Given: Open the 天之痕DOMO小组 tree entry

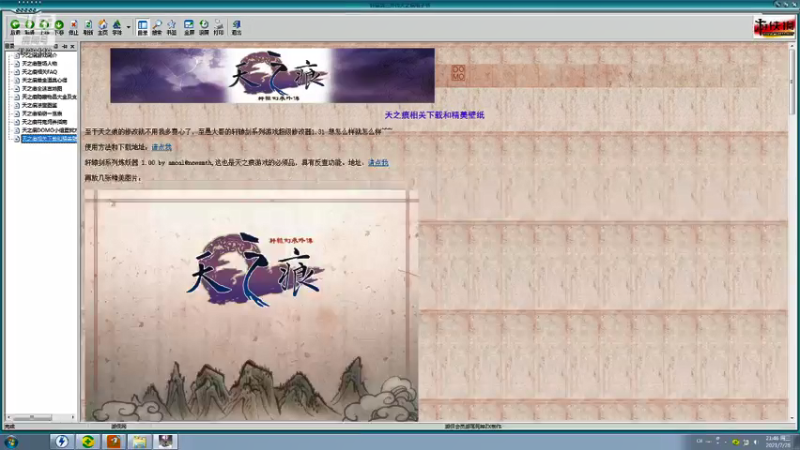Looking at the screenshot, I should coord(49,130).
